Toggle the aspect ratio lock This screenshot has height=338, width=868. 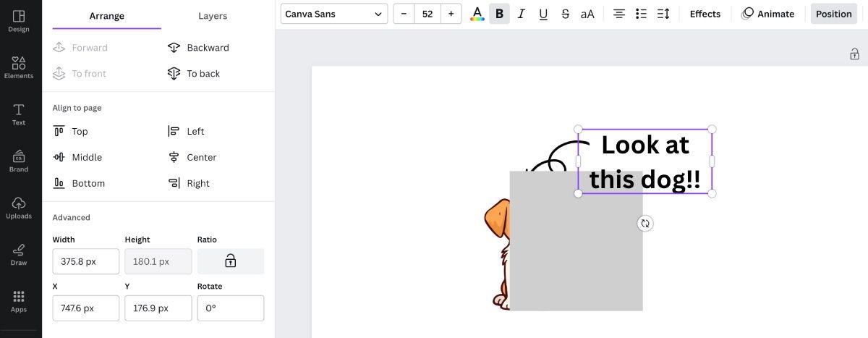point(230,261)
